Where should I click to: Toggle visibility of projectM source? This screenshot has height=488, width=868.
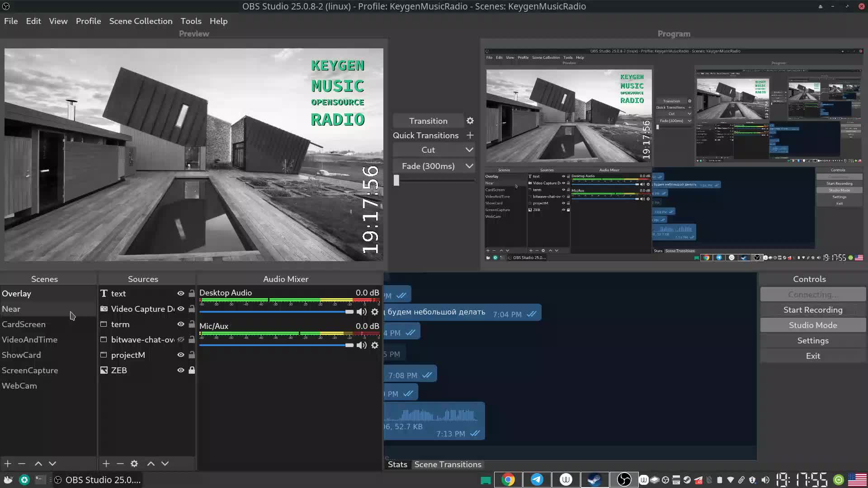[x=181, y=355]
